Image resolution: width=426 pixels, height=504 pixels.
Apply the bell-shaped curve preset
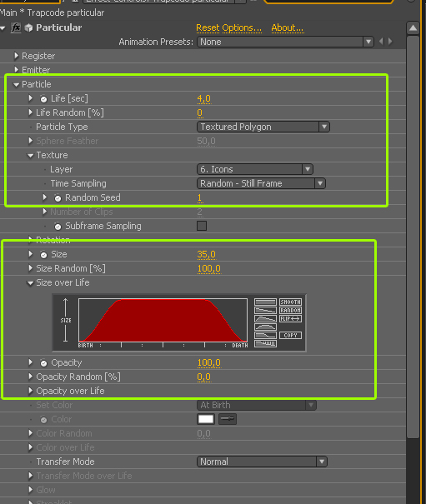[265, 327]
